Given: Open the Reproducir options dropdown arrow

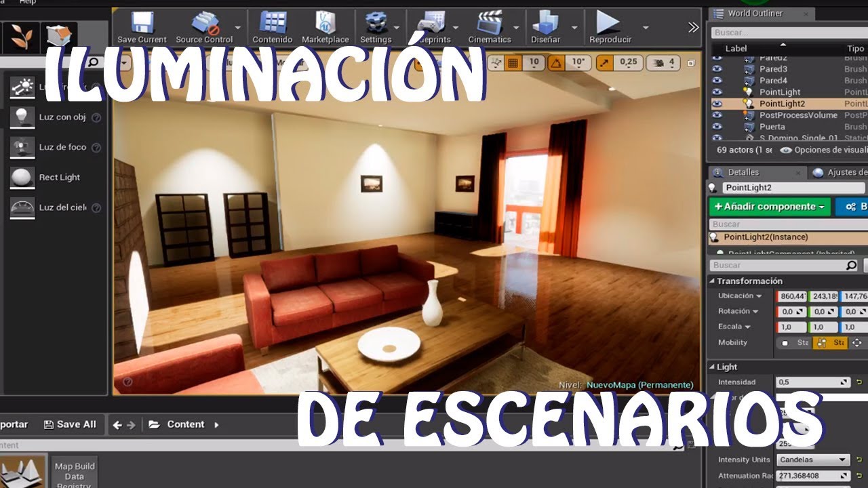Looking at the screenshot, I should pos(645,27).
